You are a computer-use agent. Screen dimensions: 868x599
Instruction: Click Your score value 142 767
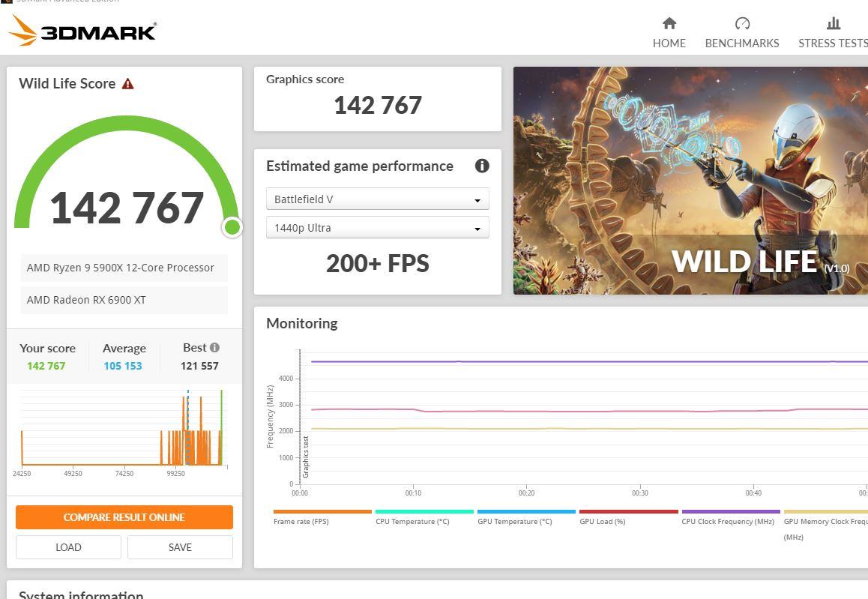46,366
